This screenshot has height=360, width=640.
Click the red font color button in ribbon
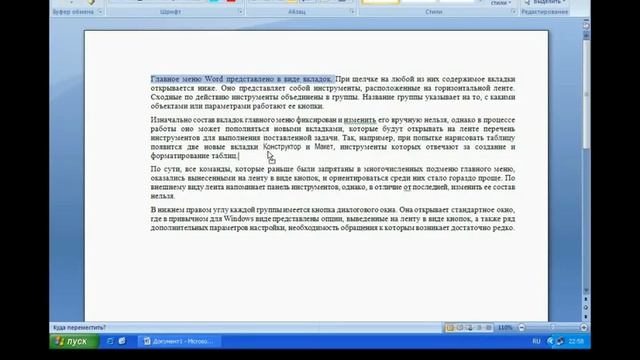click(231, 1)
